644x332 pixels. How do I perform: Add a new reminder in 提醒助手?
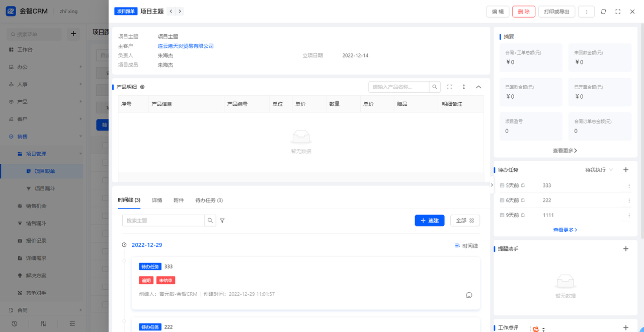point(626,248)
